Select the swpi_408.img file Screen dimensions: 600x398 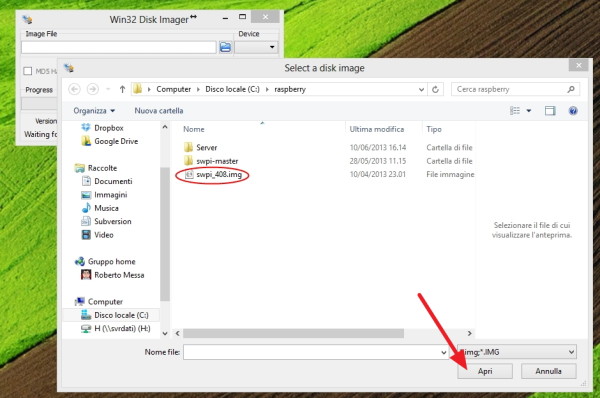(x=219, y=175)
